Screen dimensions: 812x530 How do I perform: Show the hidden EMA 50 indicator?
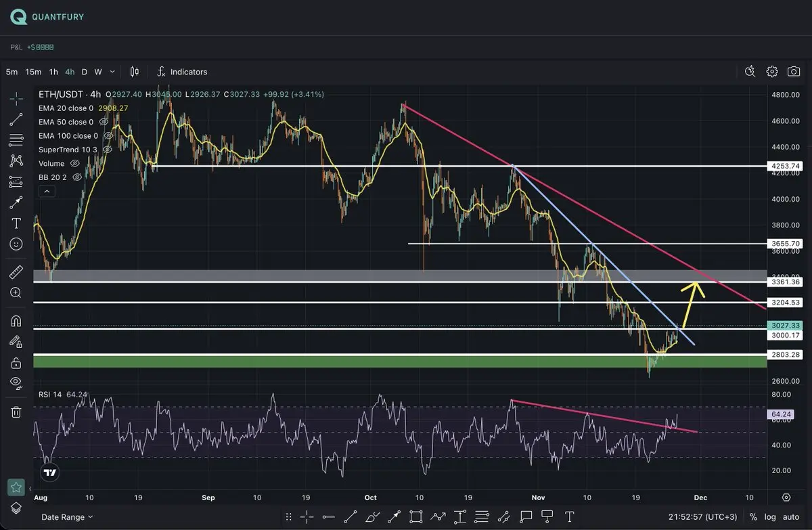(x=104, y=122)
